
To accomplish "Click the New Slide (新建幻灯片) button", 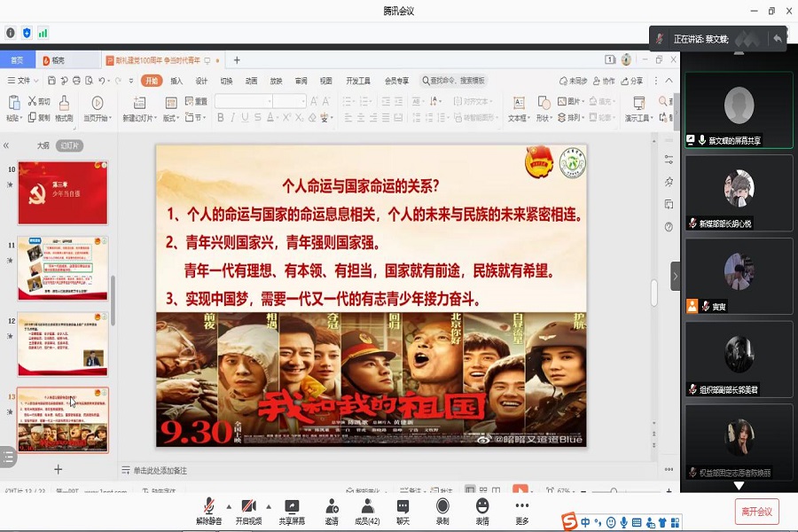I will pyautogui.click(x=139, y=109).
